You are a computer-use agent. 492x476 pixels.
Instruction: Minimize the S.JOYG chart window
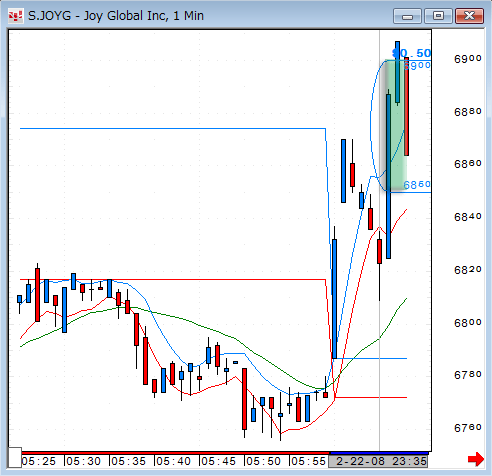click(407, 16)
